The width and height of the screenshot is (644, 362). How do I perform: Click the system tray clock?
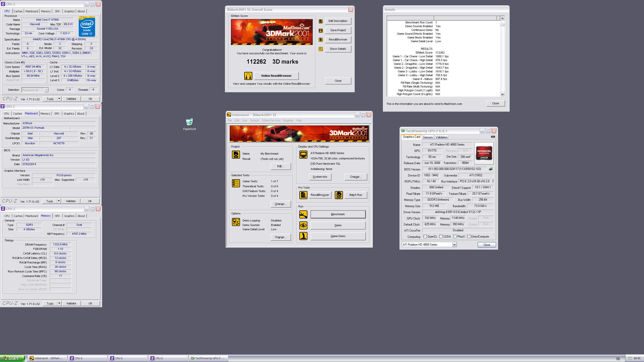(637, 358)
